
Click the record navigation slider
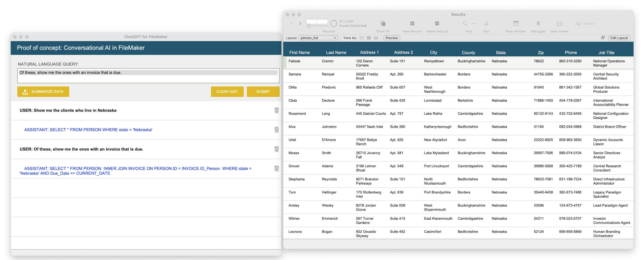tap(317, 26)
